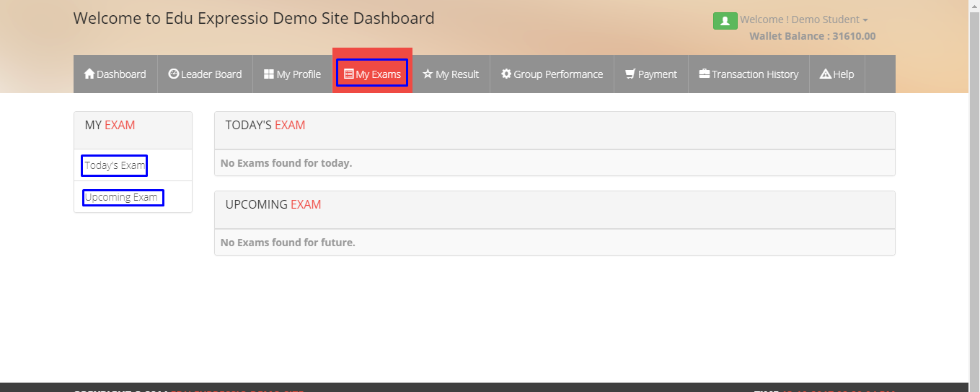
Task: Click 'No Exams found for future.' text
Action: pos(288,243)
